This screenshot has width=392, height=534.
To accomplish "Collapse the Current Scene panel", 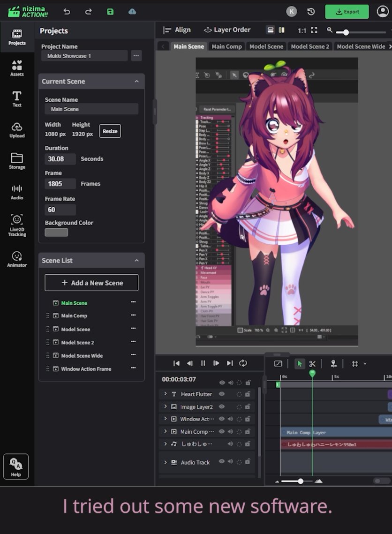I will [x=137, y=81].
